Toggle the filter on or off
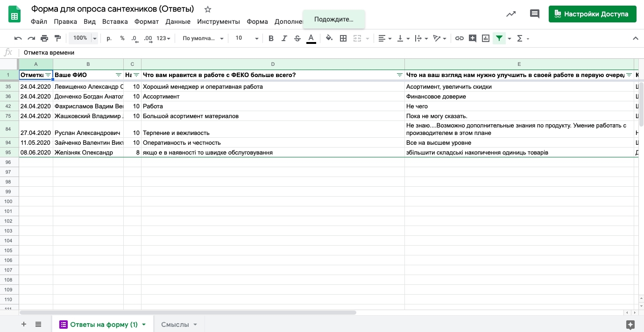644x332 pixels. pyautogui.click(x=499, y=38)
